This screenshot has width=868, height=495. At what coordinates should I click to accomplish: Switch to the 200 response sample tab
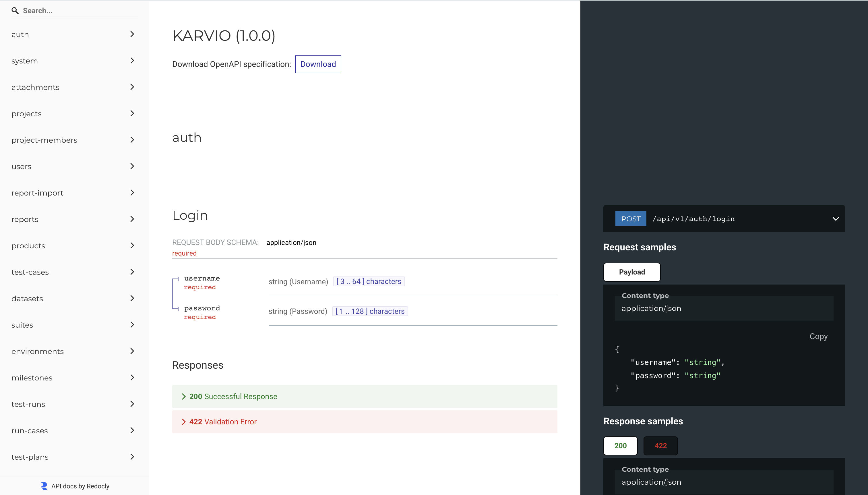coord(620,446)
